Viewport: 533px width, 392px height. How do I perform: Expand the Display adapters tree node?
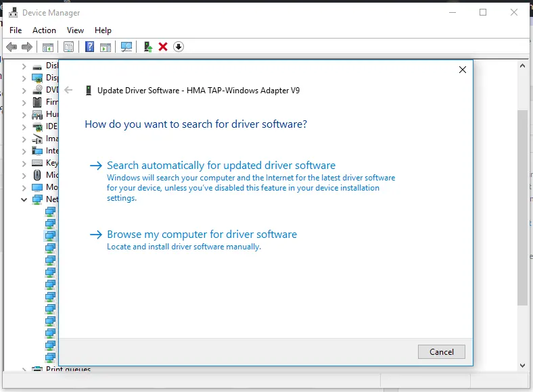(x=24, y=78)
